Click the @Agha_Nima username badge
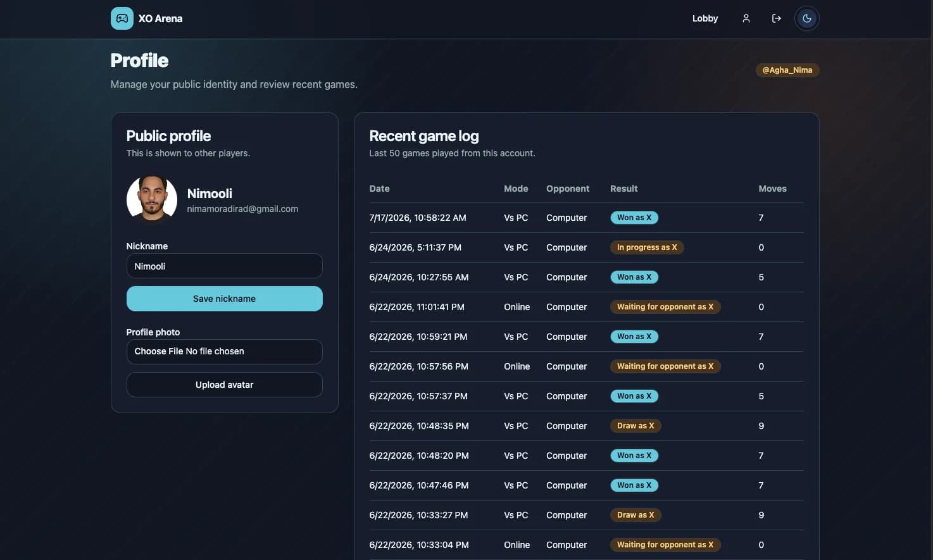933x560 pixels. [787, 70]
